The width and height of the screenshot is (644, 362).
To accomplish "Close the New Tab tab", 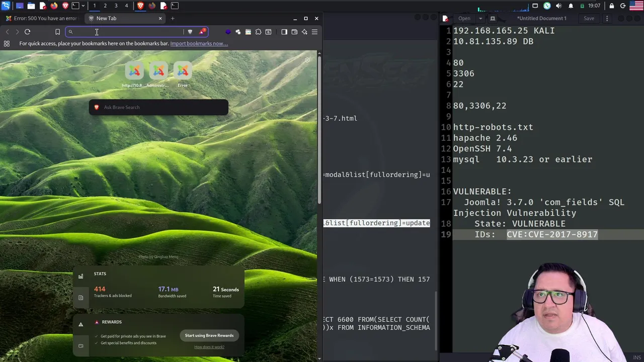I will (x=160, y=18).
